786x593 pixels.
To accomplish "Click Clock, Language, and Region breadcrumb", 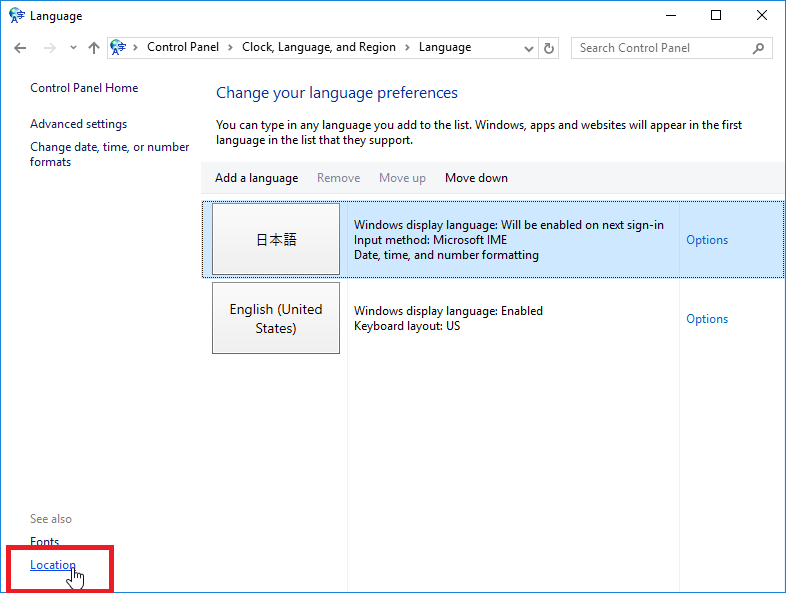I will 318,47.
